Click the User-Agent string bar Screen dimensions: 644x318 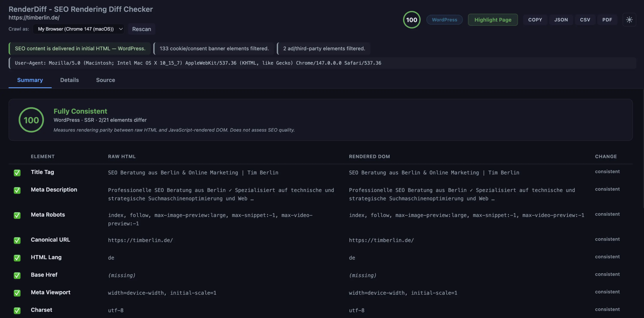coord(322,63)
